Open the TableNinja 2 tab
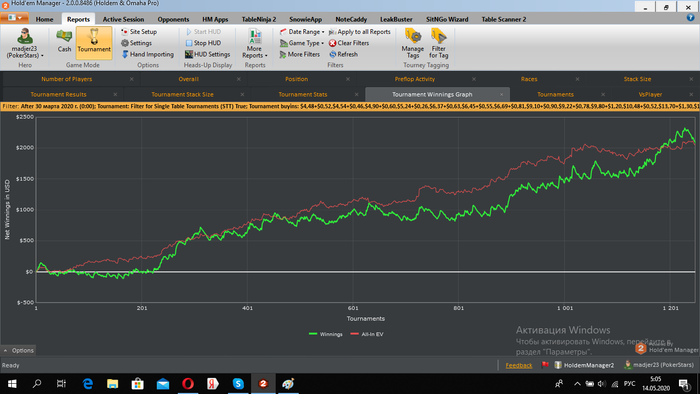This screenshot has width=700, height=394. (x=259, y=19)
